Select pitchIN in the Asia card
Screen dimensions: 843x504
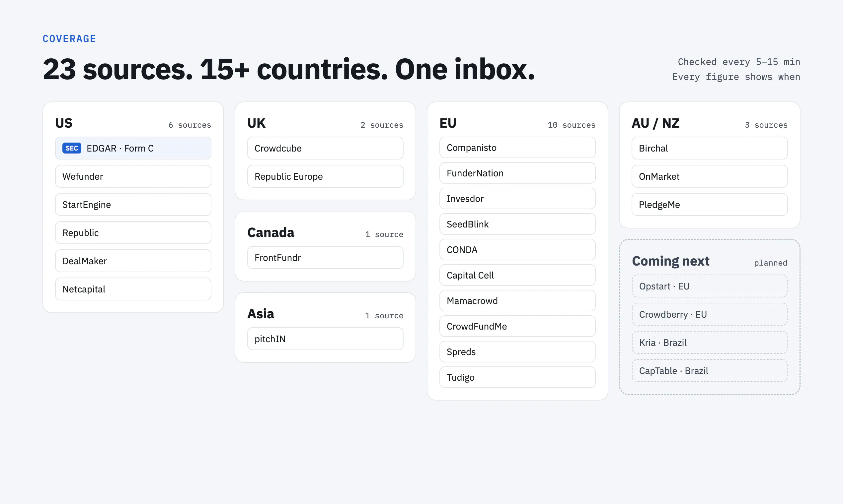coord(325,339)
